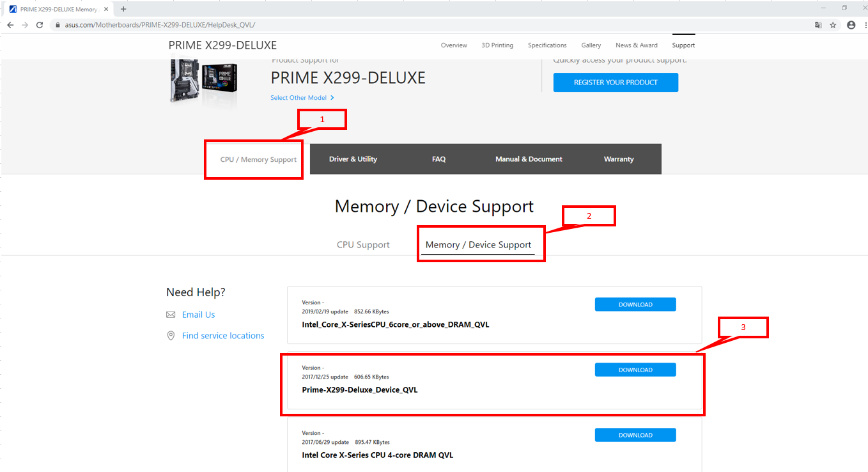Click the browser forward arrow
The width and height of the screenshot is (868, 472).
point(25,25)
